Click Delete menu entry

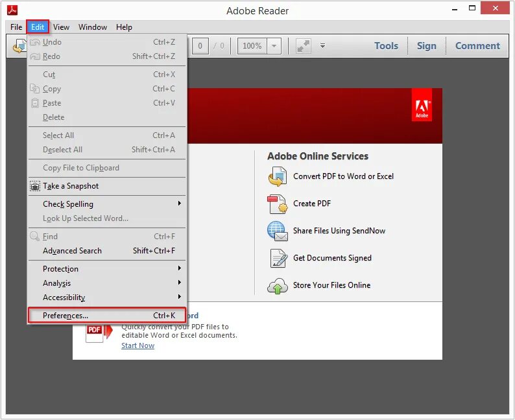[x=107, y=117]
